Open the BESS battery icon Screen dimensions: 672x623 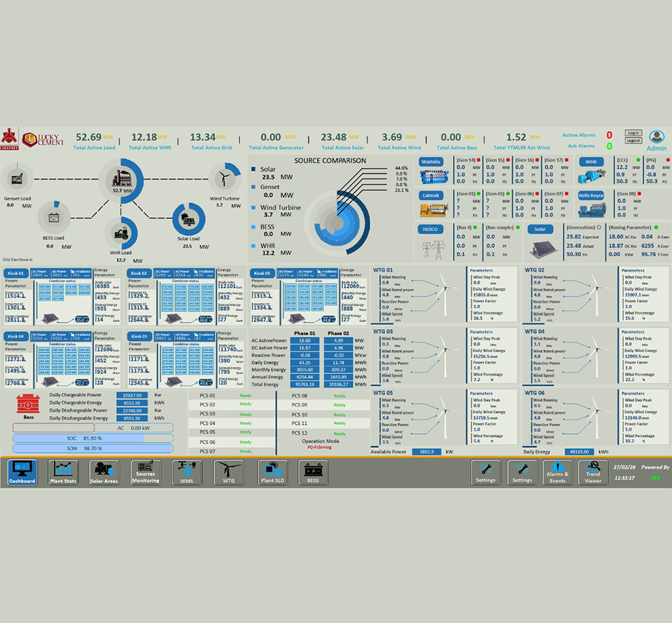click(313, 472)
